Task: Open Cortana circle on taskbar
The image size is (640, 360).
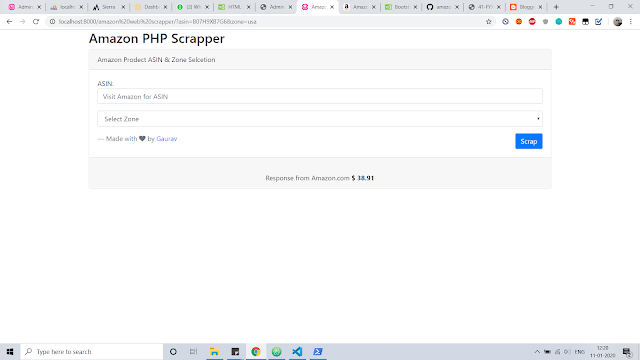Action: pos(173,351)
